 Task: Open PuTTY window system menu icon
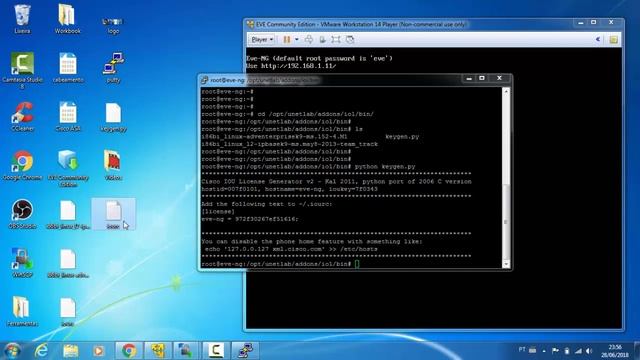[204, 80]
